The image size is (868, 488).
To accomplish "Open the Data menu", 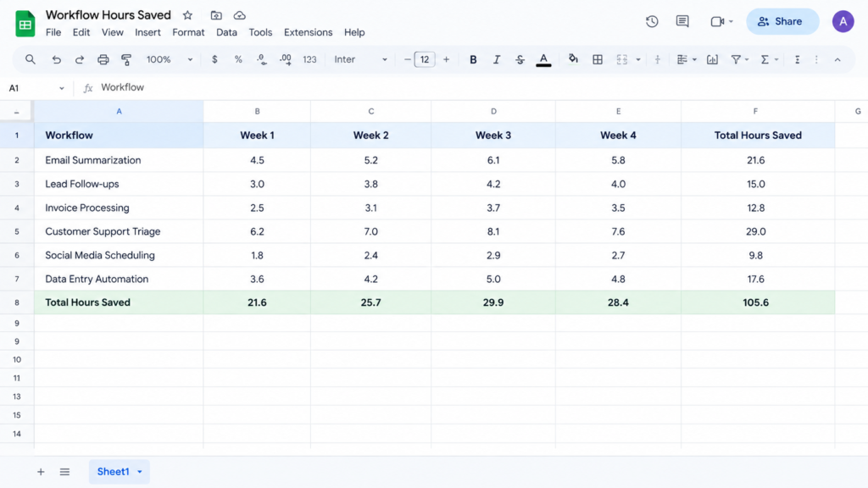I will click(x=226, y=32).
